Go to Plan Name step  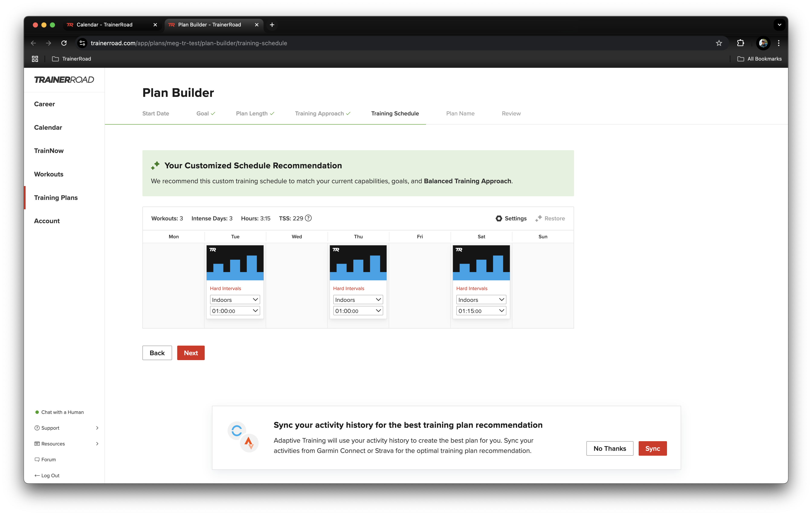coord(460,113)
